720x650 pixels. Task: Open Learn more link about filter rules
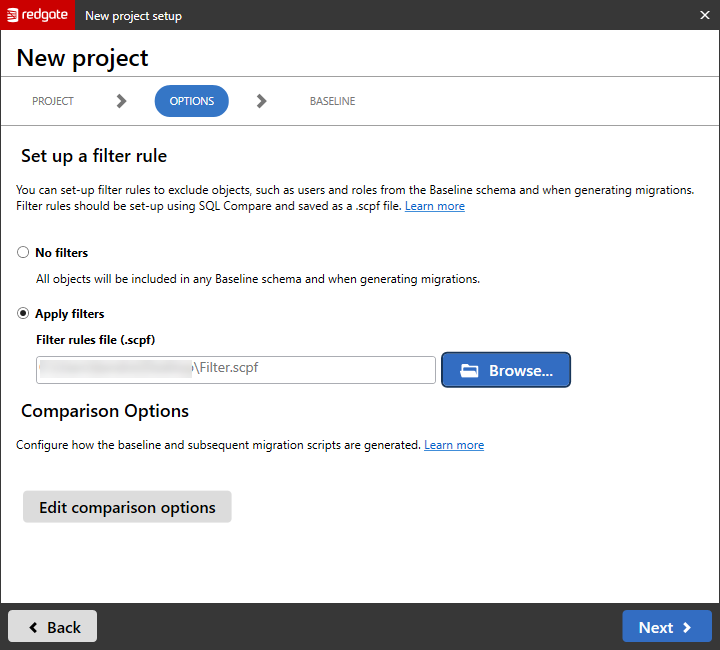pos(434,206)
